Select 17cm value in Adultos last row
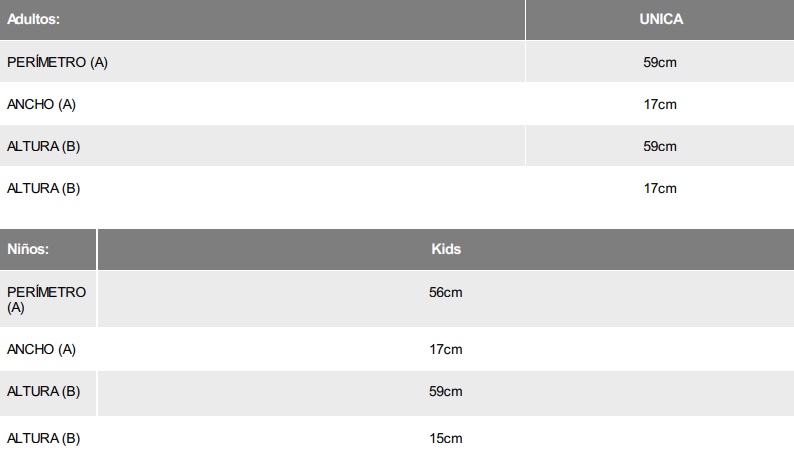This screenshot has height=452, width=794. click(660, 188)
